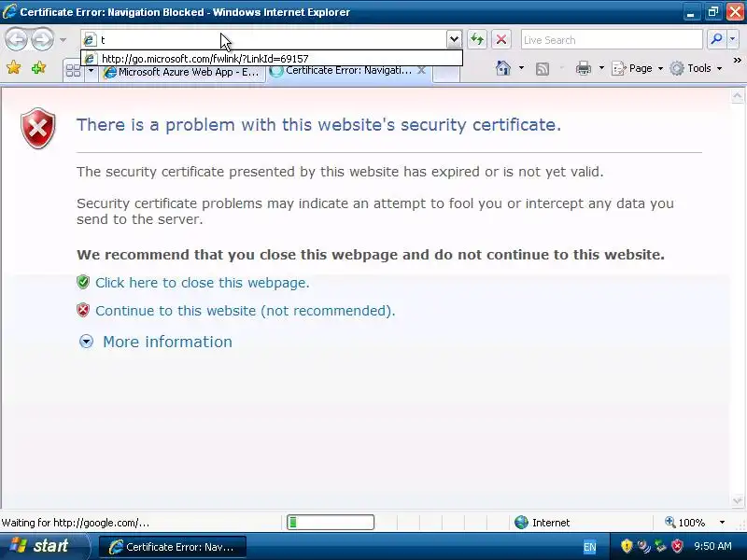Click the red shield alert tray icon
The width and height of the screenshot is (747, 560).
(677, 546)
